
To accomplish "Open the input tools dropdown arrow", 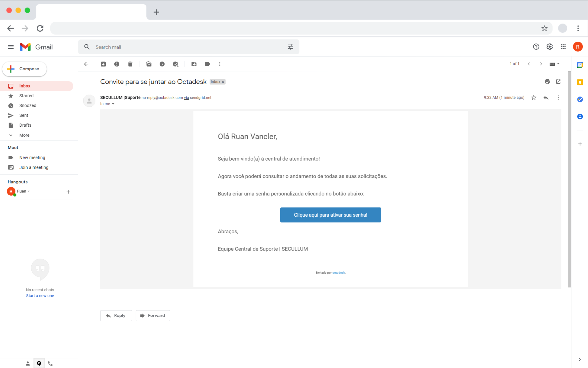I will point(558,64).
